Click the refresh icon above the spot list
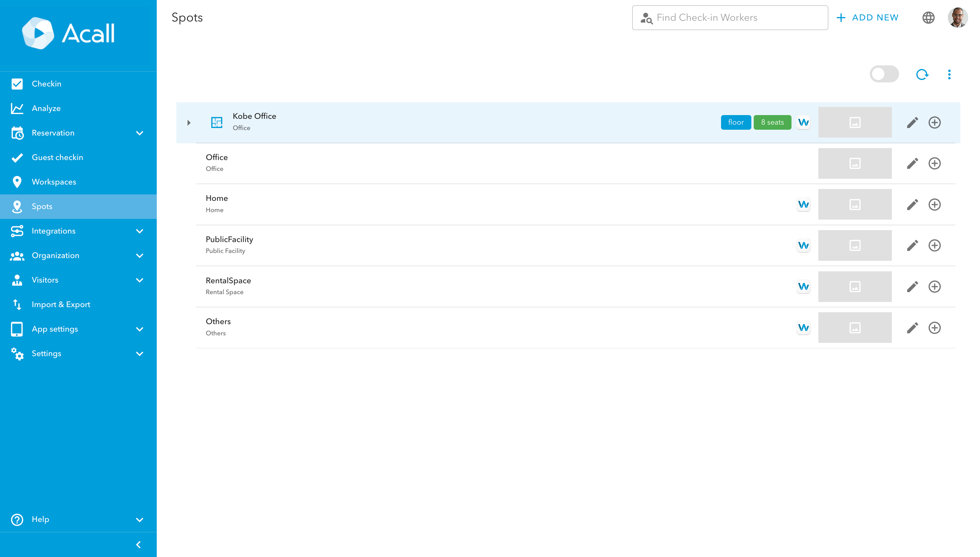Screen dimensions: 980x557 922,74
